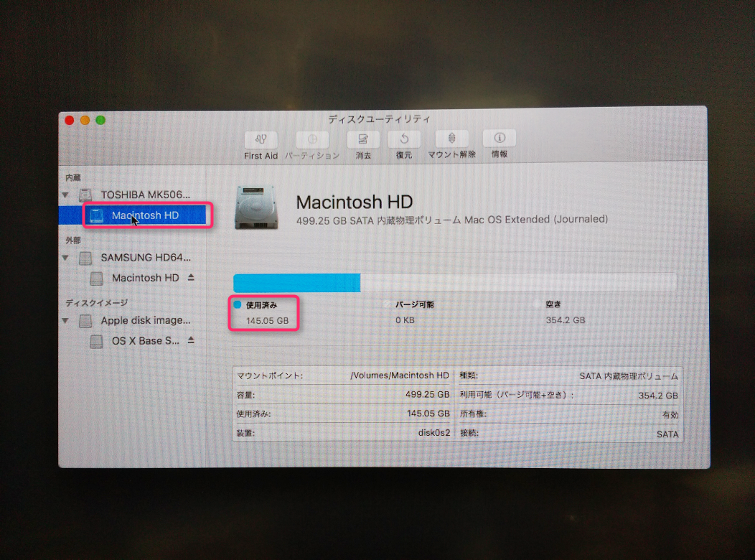Collapse the SAMSUNG HD64 disk tree
The image size is (755, 560).
[x=66, y=258]
